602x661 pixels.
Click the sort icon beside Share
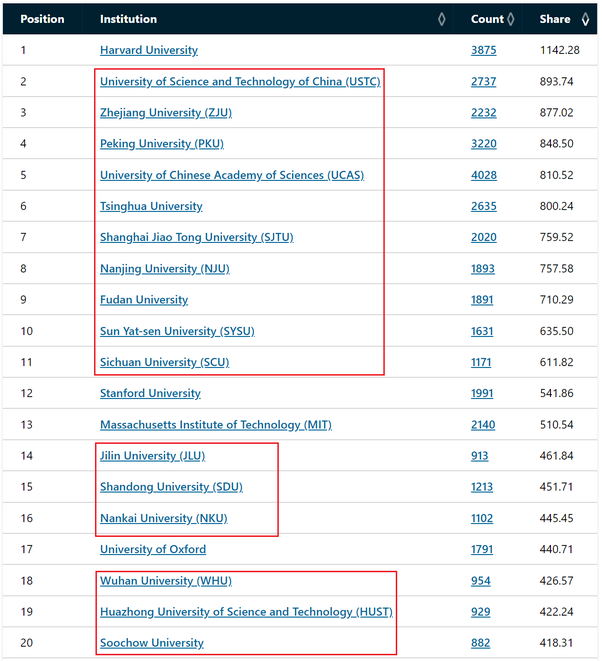point(581,19)
